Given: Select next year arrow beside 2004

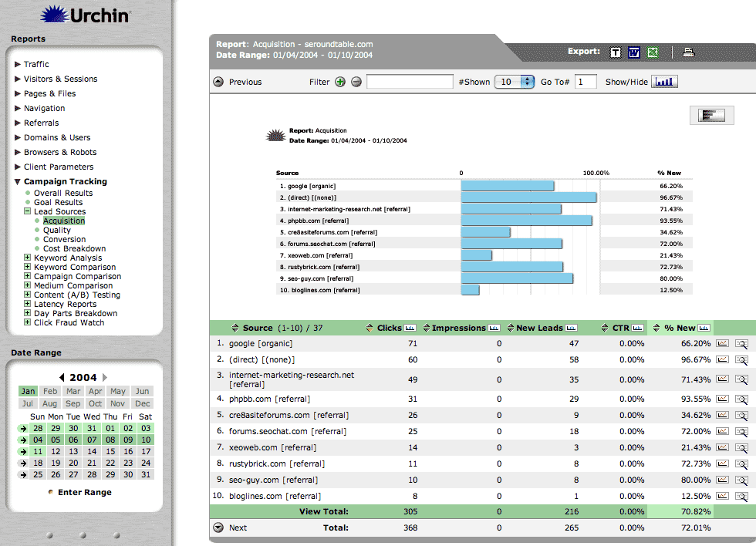Looking at the screenshot, I should (x=105, y=377).
